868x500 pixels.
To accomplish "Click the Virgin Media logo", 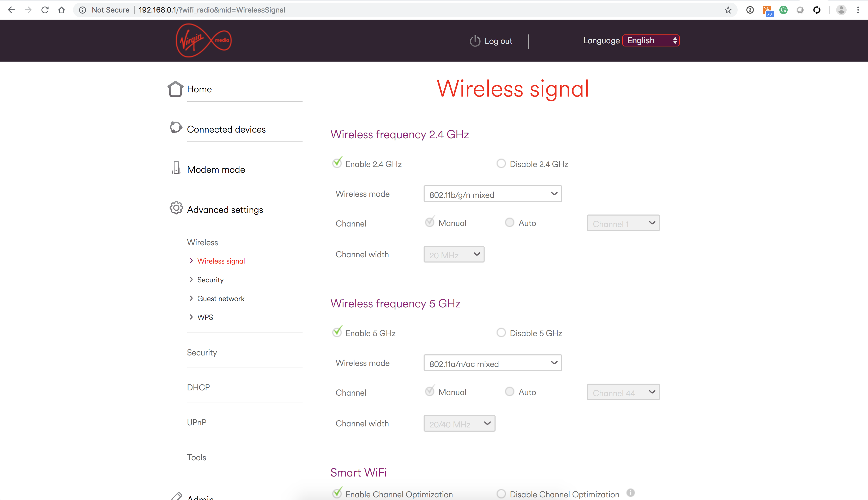I will (203, 40).
